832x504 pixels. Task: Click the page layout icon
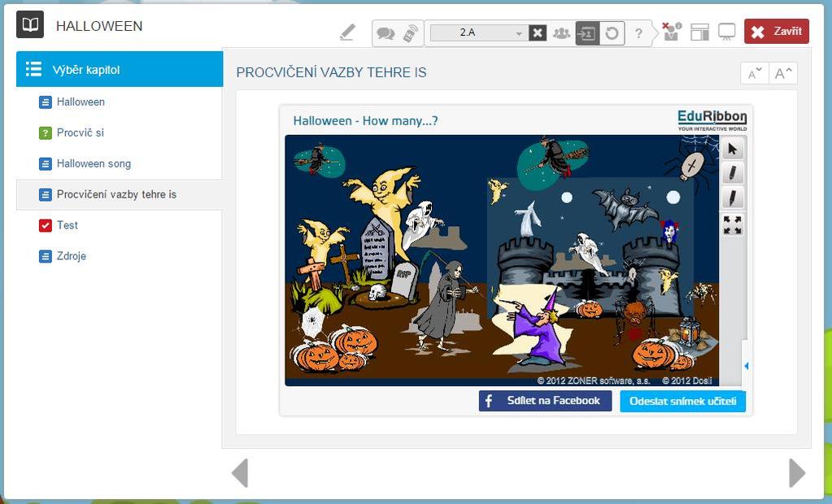click(700, 32)
